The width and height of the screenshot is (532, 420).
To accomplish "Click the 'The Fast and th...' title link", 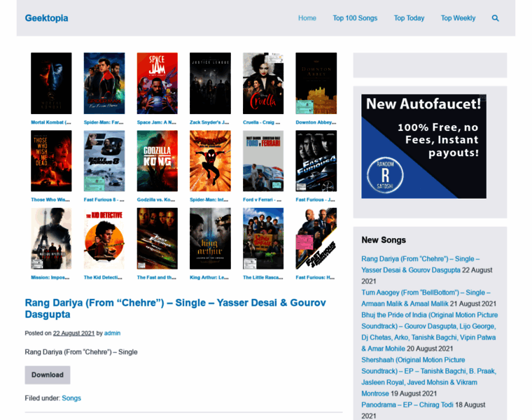I will [157, 277].
